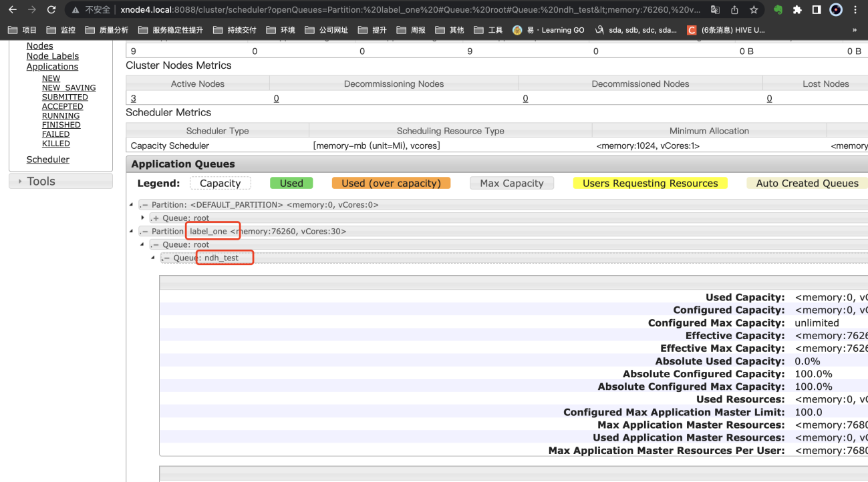868x482 pixels.
Task: Click the Auto Created Queues legend swatch
Action: point(807,183)
